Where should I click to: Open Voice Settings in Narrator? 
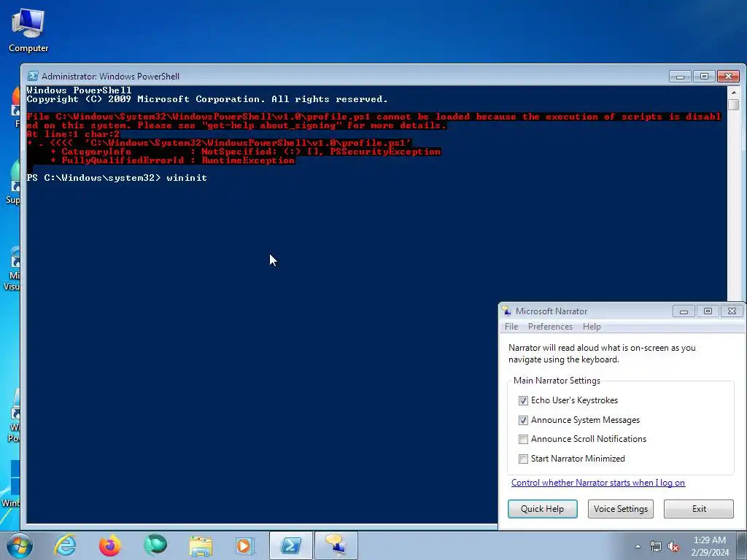(x=620, y=508)
